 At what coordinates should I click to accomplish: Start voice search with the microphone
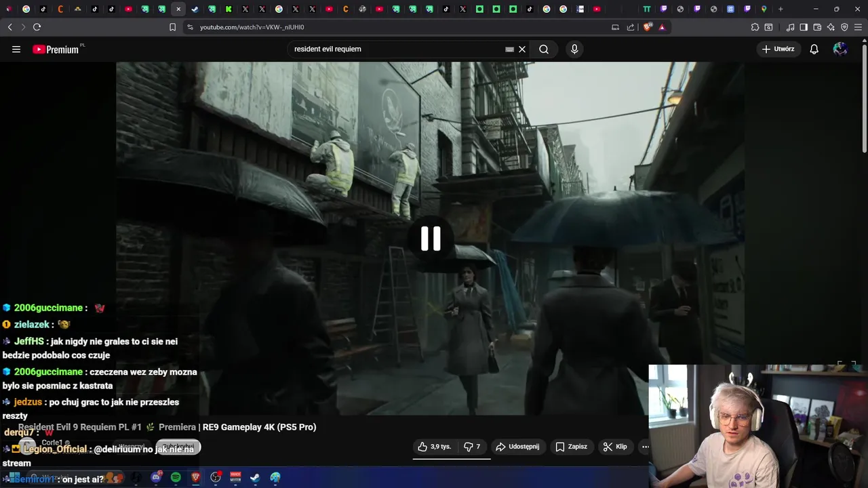[574, 49]
